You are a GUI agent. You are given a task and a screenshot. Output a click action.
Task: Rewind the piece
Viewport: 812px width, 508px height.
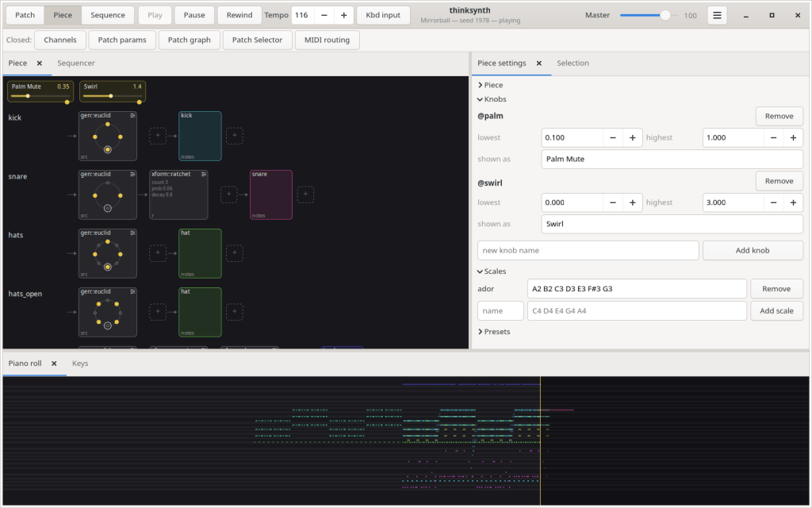[x=239, y=15]
